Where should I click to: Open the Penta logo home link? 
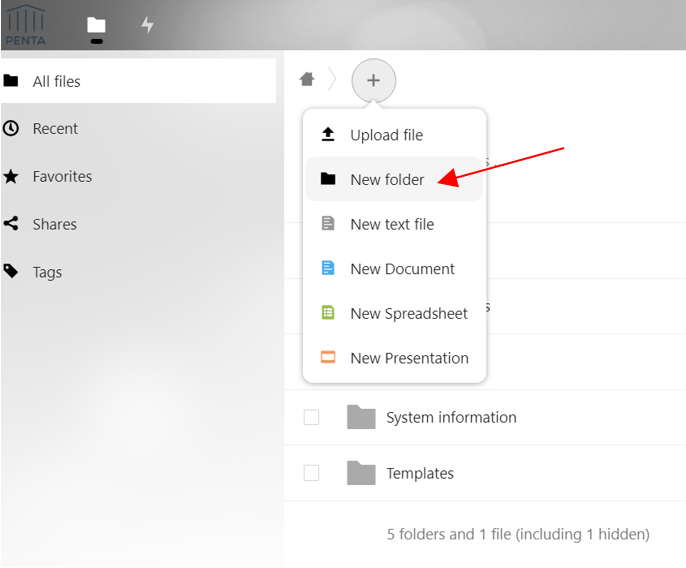click(25, 25)
